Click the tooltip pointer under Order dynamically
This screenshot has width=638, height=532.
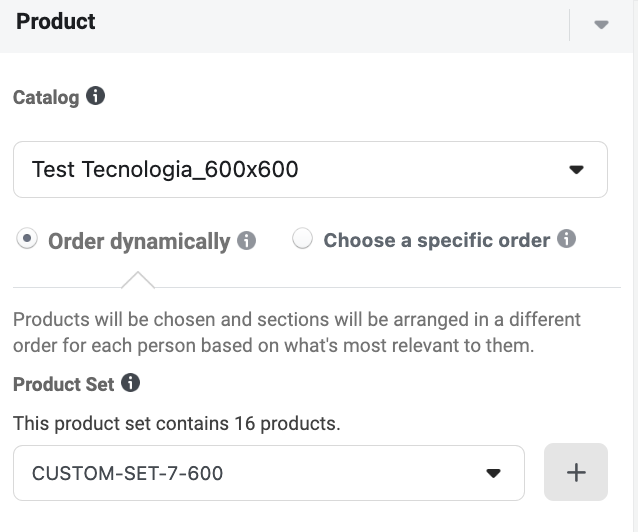tap(138, 280)
